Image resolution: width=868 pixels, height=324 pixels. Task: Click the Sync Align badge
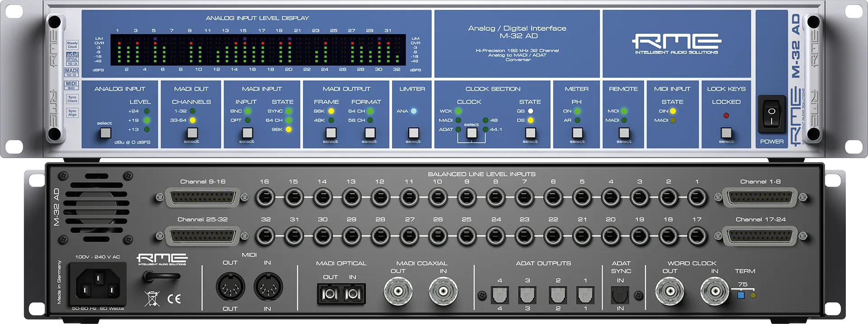(x=72, y=113)
